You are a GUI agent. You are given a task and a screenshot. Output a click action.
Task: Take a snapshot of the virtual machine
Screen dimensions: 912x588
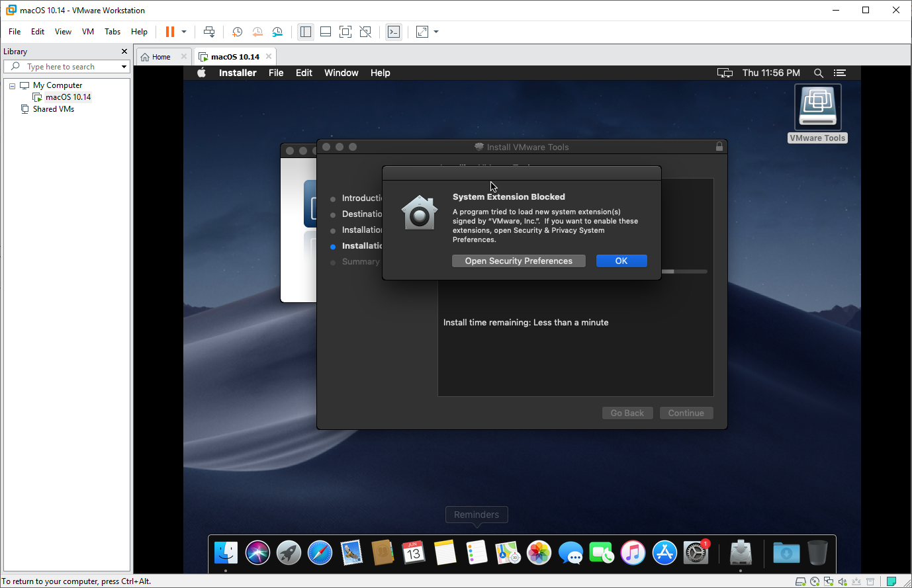pyautogui.click(x=237, y=31)
